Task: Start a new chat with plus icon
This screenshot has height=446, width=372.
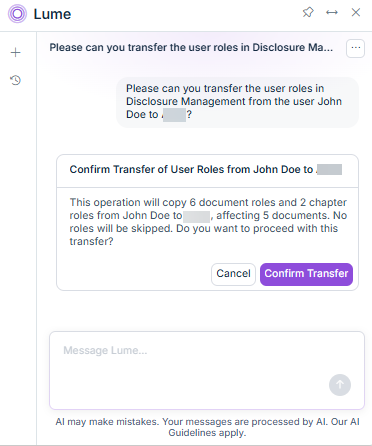Action: pyautogui.click(x=15, y=52)
